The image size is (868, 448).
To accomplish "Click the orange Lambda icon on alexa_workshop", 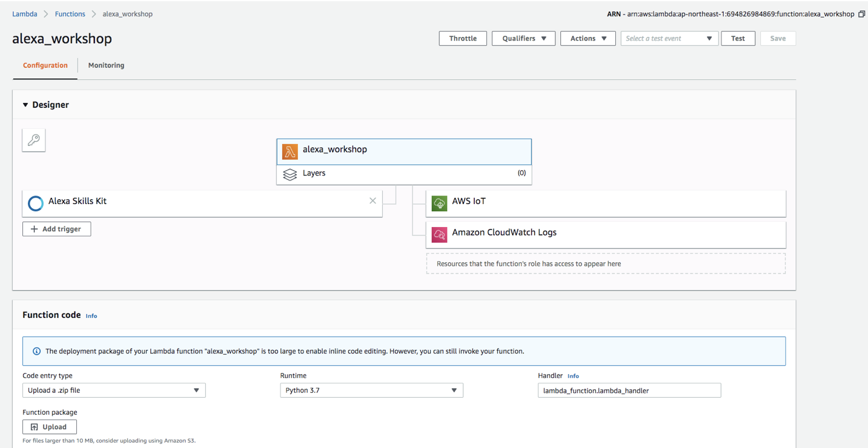I will [290, 152].
